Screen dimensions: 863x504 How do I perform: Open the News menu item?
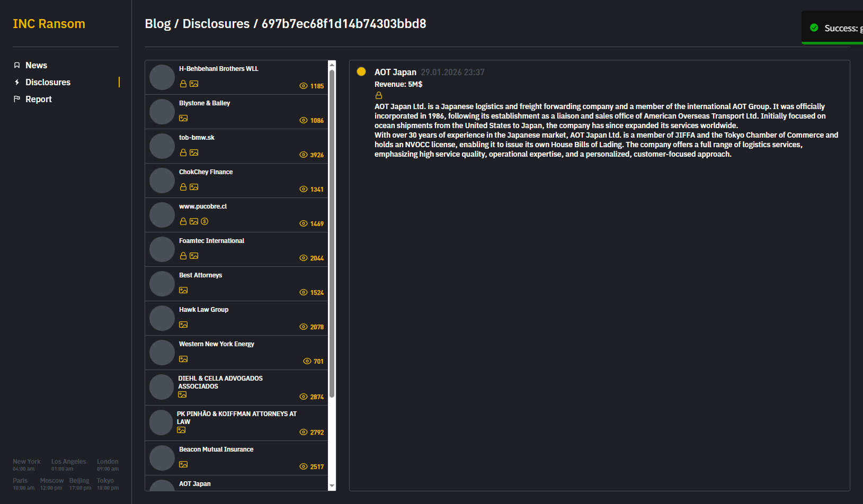point(36,65)
